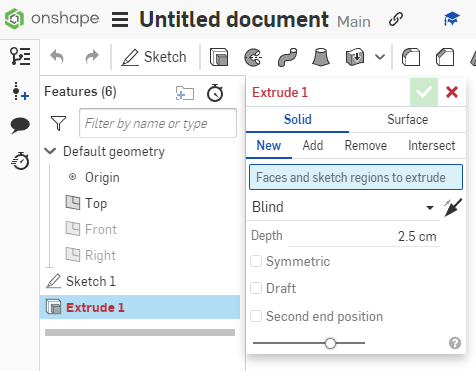476x371 pixels.
Task: Collapse the Default geometry group
Action: 50,151
